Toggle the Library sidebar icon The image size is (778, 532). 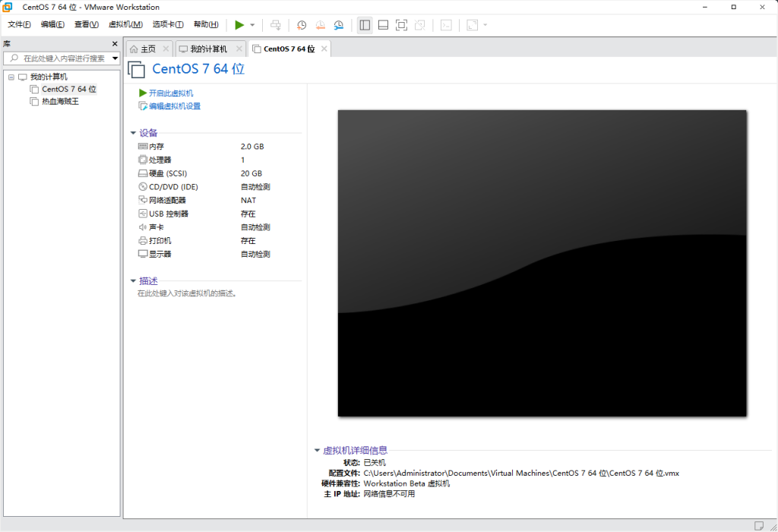pyautogui.click(x=364, y=24)
